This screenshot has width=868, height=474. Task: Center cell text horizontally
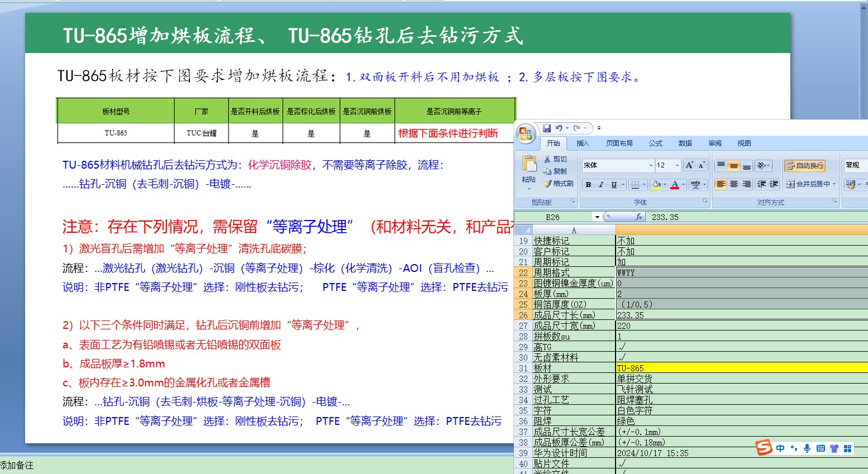[734, 184]
